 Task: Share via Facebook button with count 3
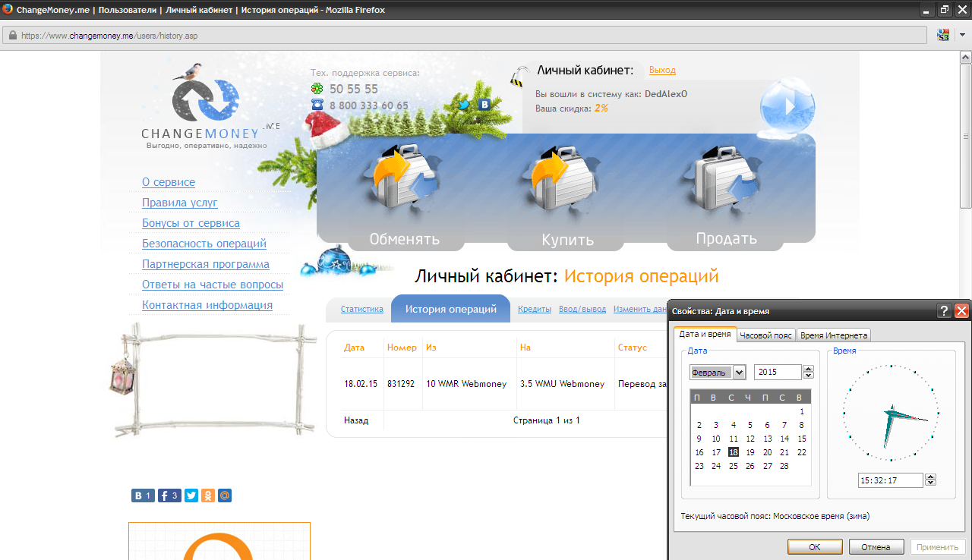[x=169, y=496]
